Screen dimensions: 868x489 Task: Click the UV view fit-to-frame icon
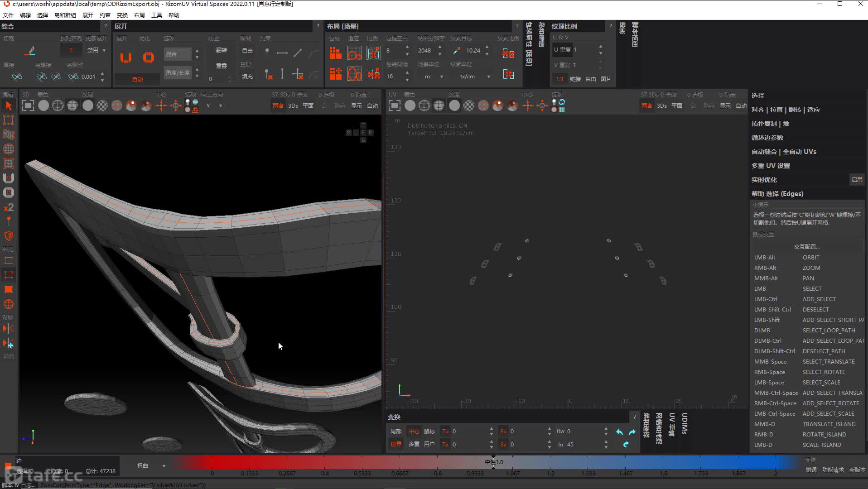[395, 105]
